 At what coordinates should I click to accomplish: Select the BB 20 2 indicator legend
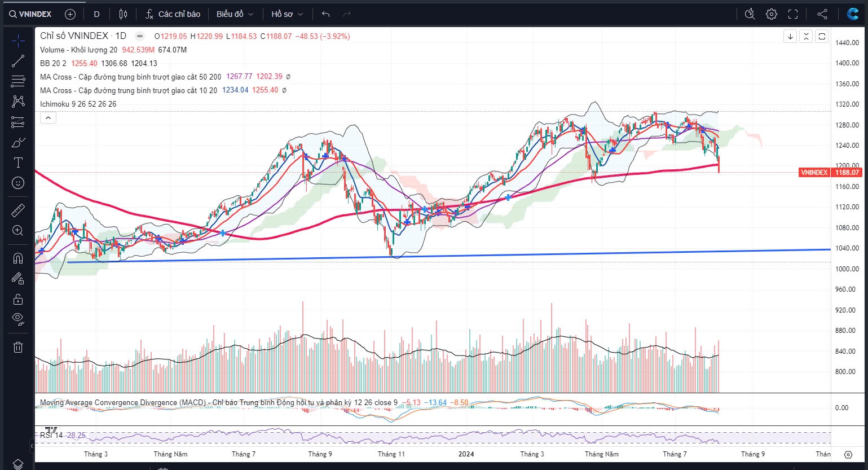pyautogui.click(x=53, y=63)
